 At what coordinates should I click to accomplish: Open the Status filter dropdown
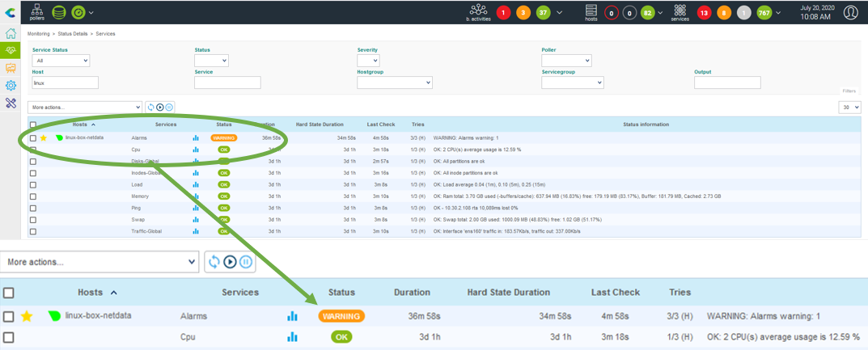click(211, 61)
